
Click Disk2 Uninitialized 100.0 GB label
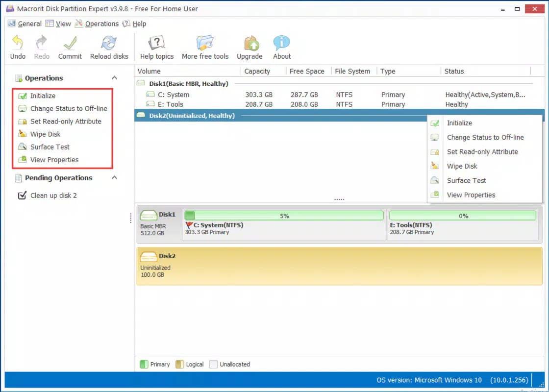[x=155, y=271]
